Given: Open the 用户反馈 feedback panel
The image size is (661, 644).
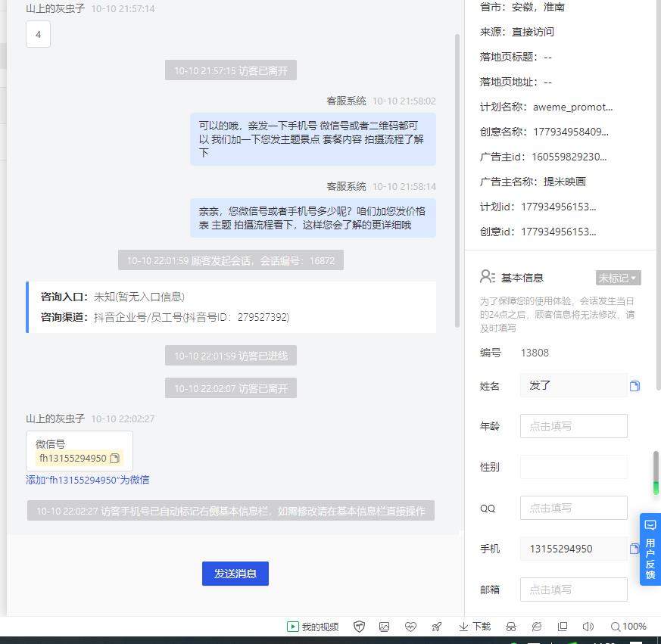Looking at the screenshot, I should (650, 549).
